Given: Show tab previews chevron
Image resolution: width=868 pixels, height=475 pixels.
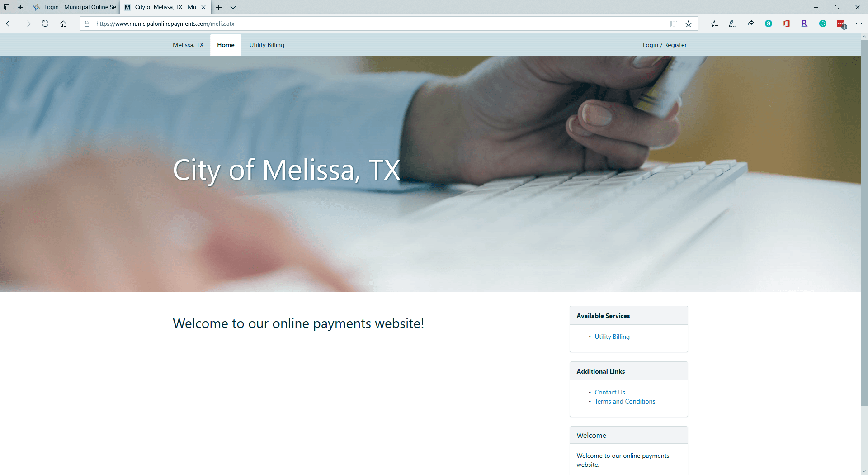Looking at the screenshot, I should (x=233, y=7).
